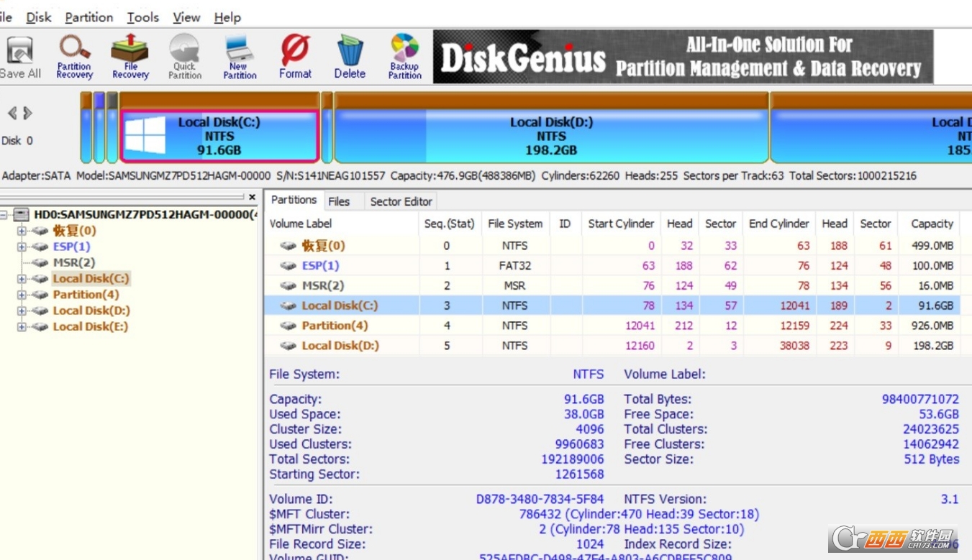Expand Local Disk(E:) tree node
This screenshot has width=972, height=560.
click(x=22, y=326)
